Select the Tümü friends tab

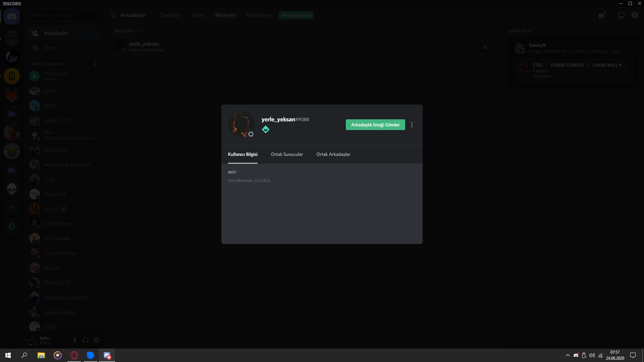(198, 15)
